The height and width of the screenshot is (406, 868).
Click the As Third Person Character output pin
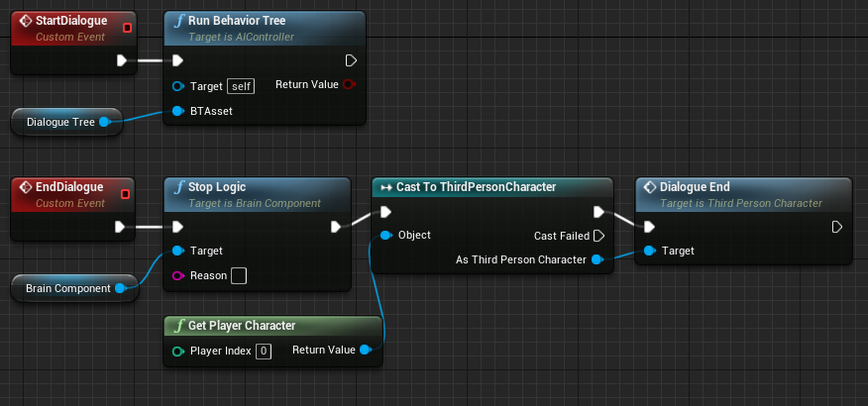click(x=597, y=259)
